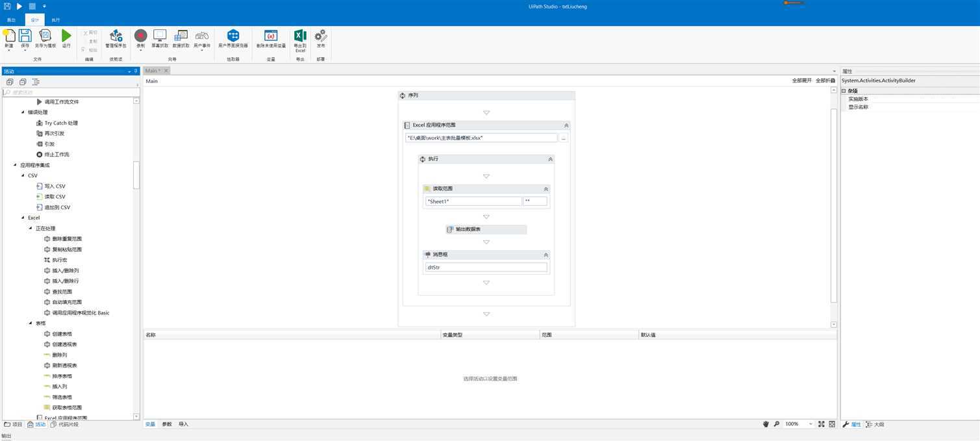
Task: Click 删除未使用变量 (Remove Unused Variables)
Action: (271, 38)
